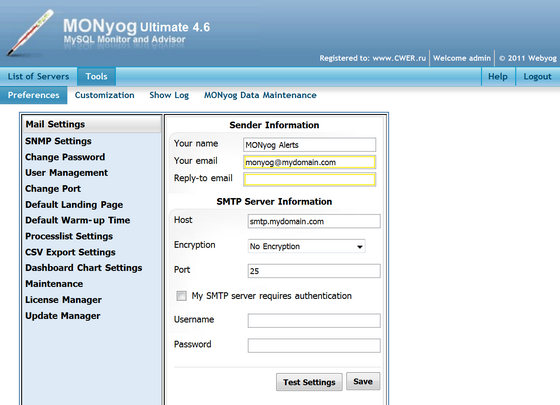Open Dashboard Chart Settings
Screen dimensions: 560x405
(x=84, y=268)
